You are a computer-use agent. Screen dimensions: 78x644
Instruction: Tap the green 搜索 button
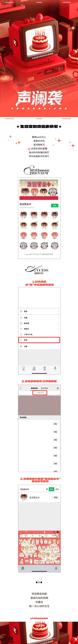pyautogui.click(x=51, y=489)
